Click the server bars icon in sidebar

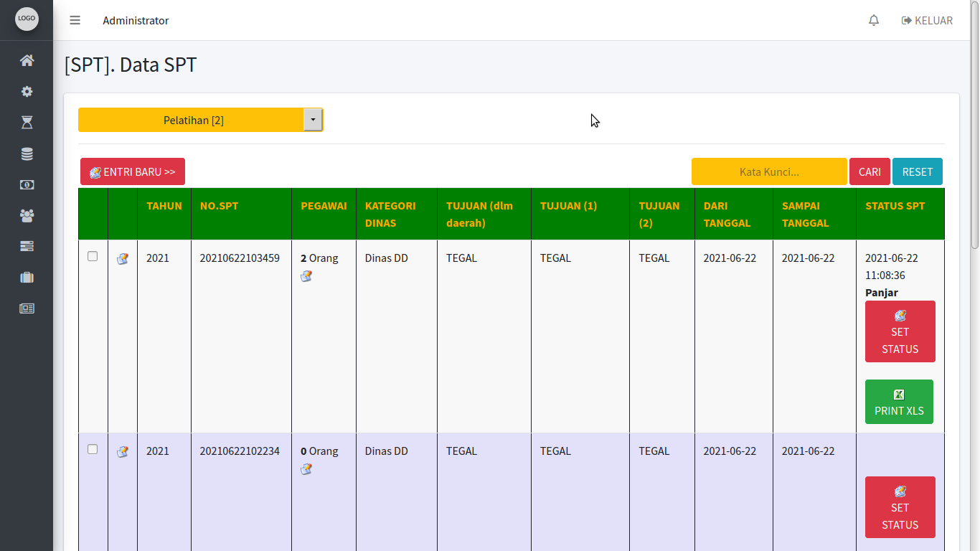tap(27, 246)
